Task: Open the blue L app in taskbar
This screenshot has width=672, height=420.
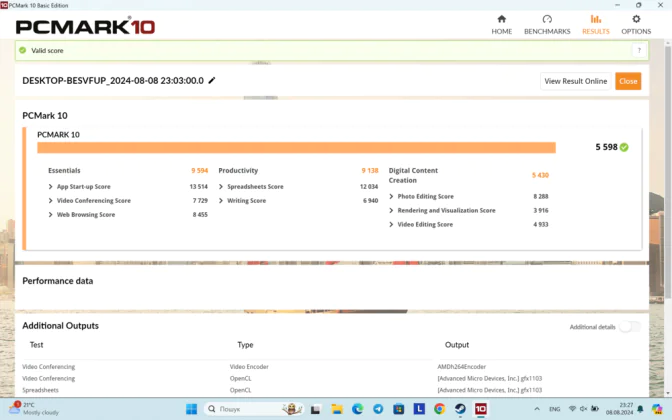Action: (x=419, y=409)
